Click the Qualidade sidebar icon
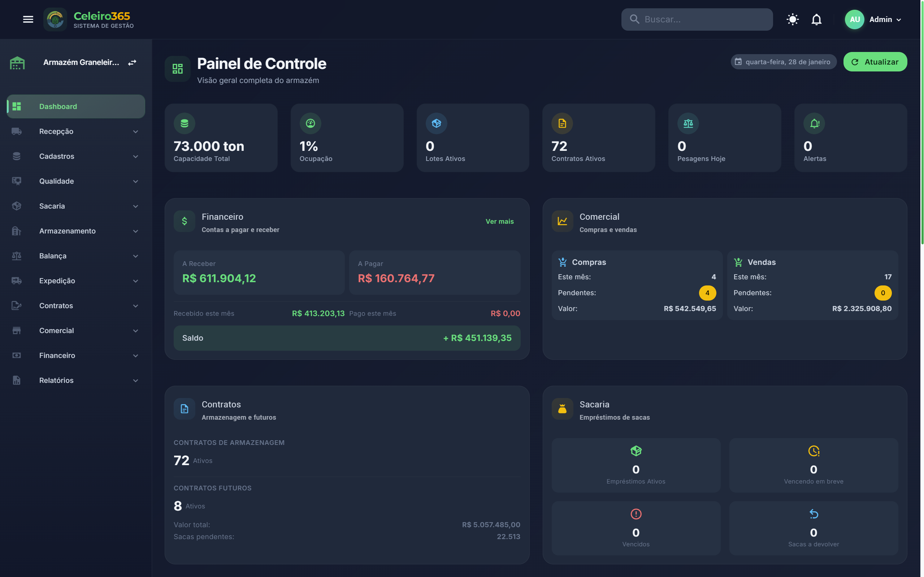The width and height of the screenshot is (924, 577). click(16, 181)
